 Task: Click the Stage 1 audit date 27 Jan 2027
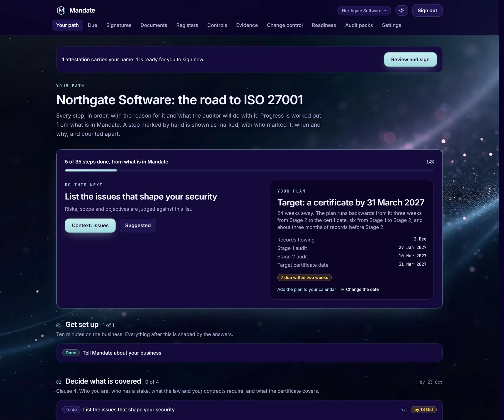413,247
